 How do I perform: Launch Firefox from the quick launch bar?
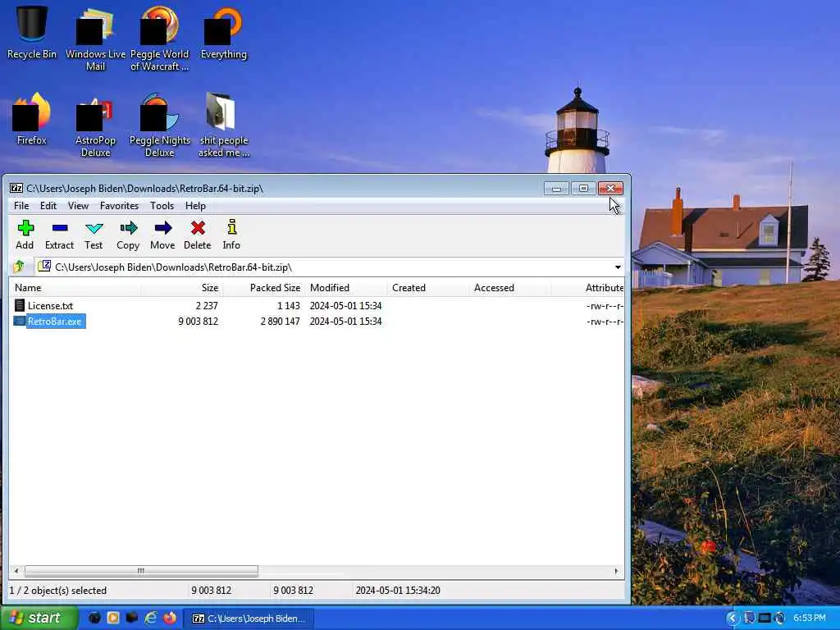(x=170, y=618)
